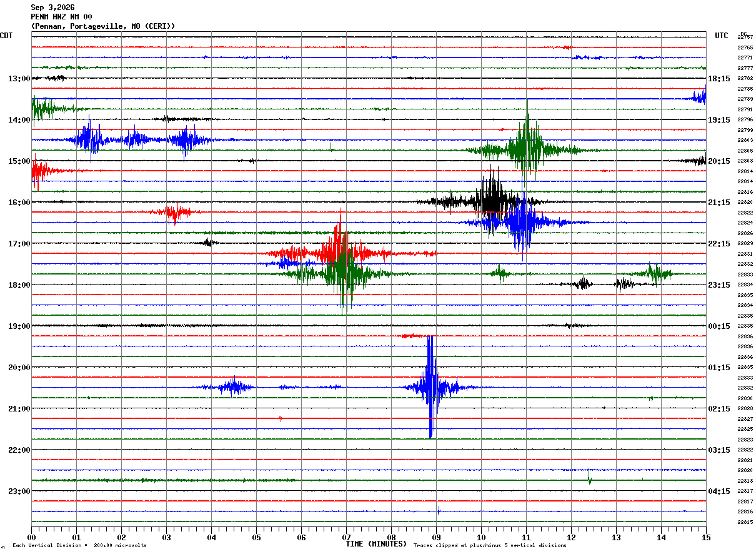Click the 13:00 CDT time label

19,79
